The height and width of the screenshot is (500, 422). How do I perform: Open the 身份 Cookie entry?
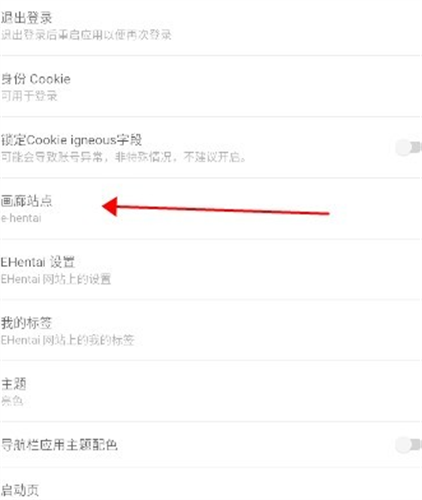tap(211, 86)
